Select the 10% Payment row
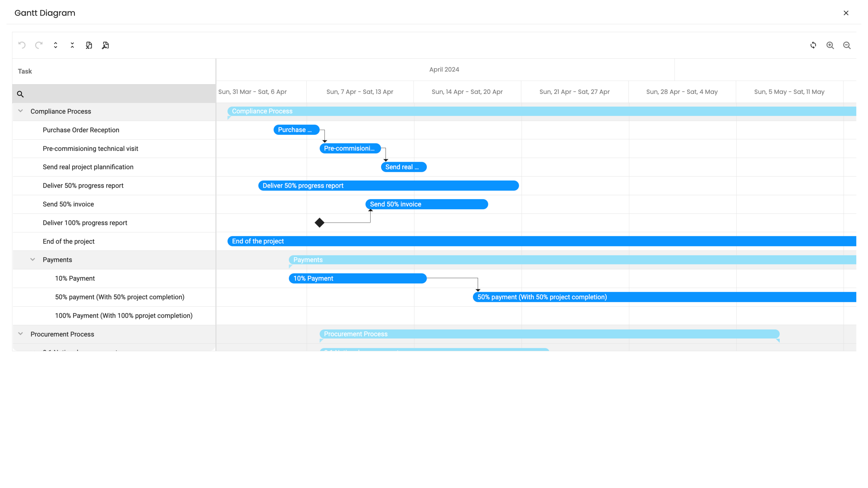The image size is (868, 488). pyautogui.click(x=114, y=278)
